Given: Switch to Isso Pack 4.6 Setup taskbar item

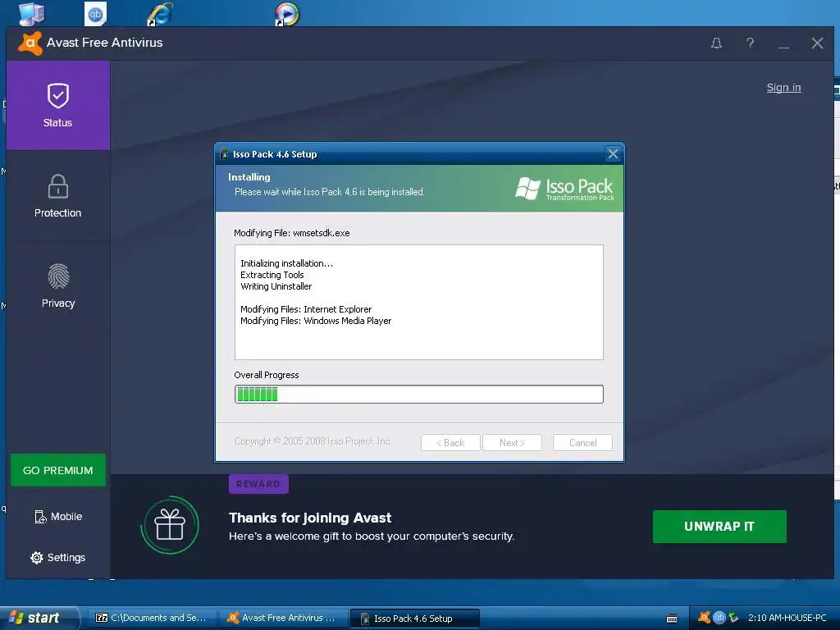Looking at the screenshot, I should pyautogui.click(x=413, y=619).
